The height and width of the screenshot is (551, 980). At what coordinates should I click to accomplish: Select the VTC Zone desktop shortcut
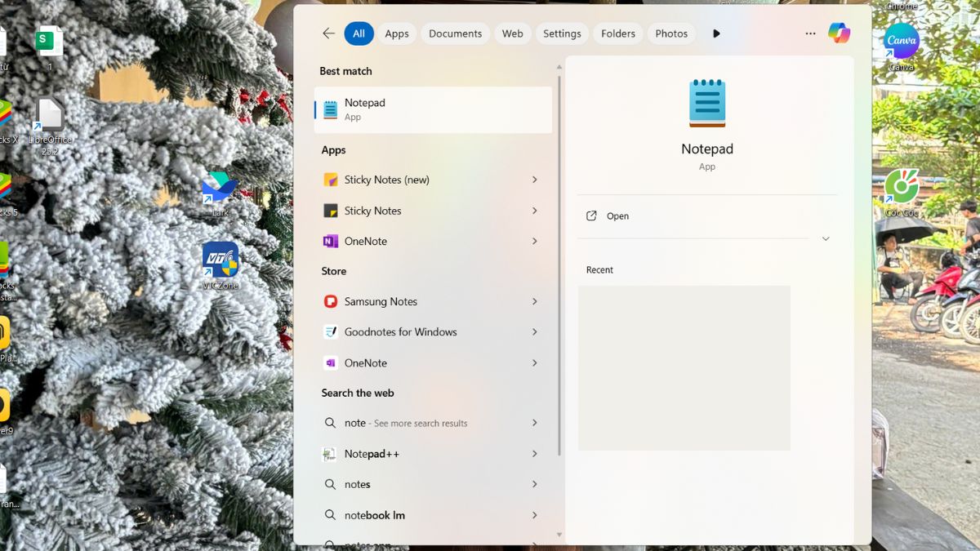220,266
